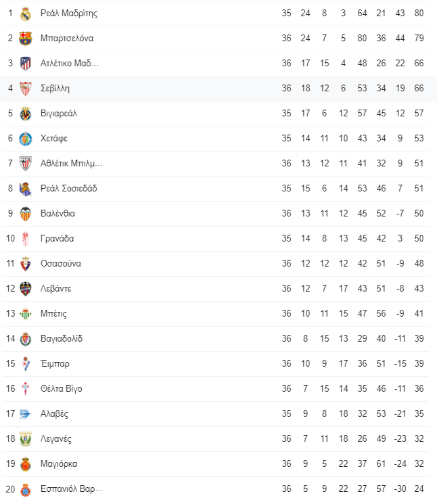Viewport: 437px width, 504px height.
Task: Select the Γρανάδα team name
Action: [57, 239]
